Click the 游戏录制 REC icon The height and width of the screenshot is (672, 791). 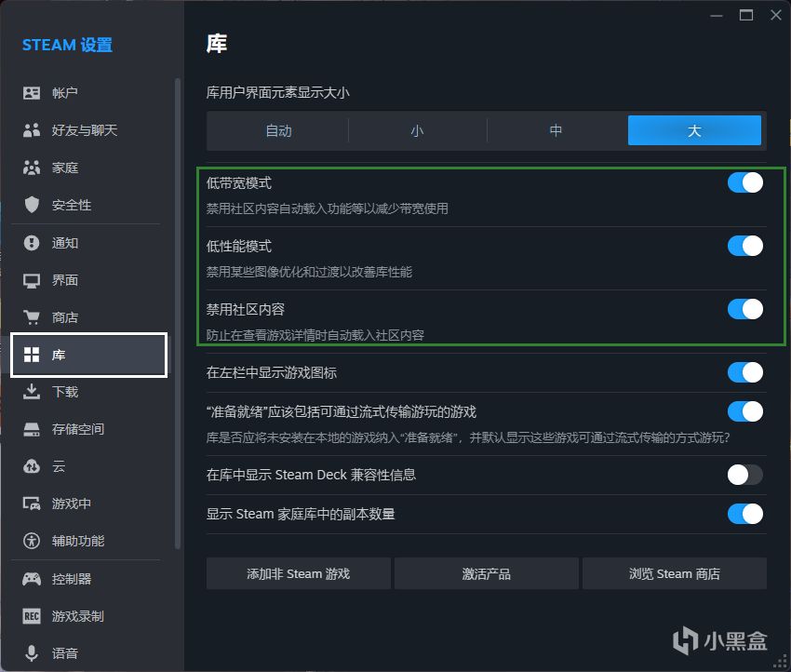pyautogui.click(x=32, y=616)
